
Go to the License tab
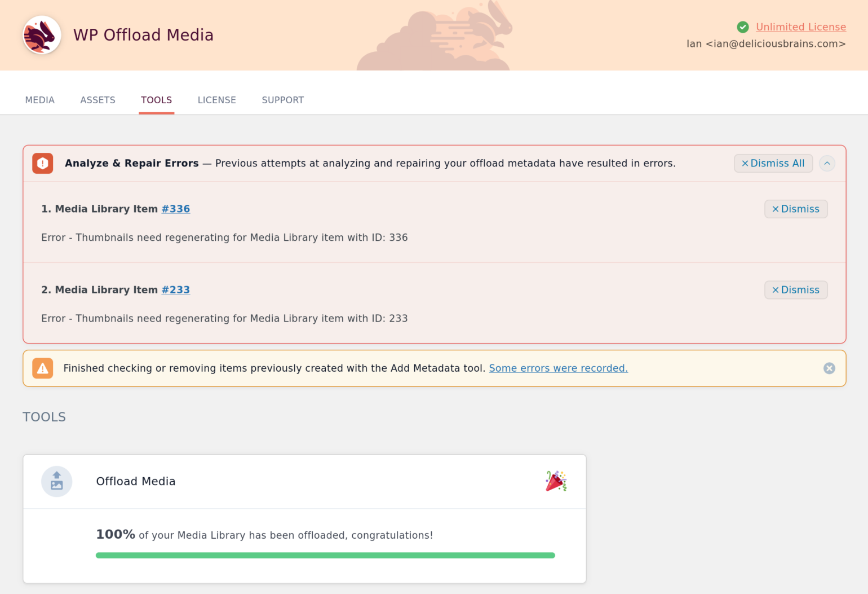(217, 100)
